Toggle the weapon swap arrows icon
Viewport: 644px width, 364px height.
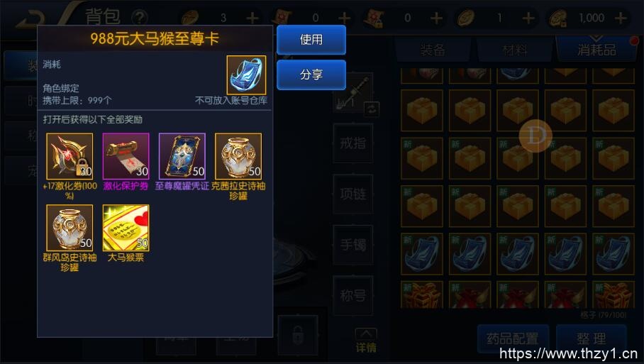372,109
